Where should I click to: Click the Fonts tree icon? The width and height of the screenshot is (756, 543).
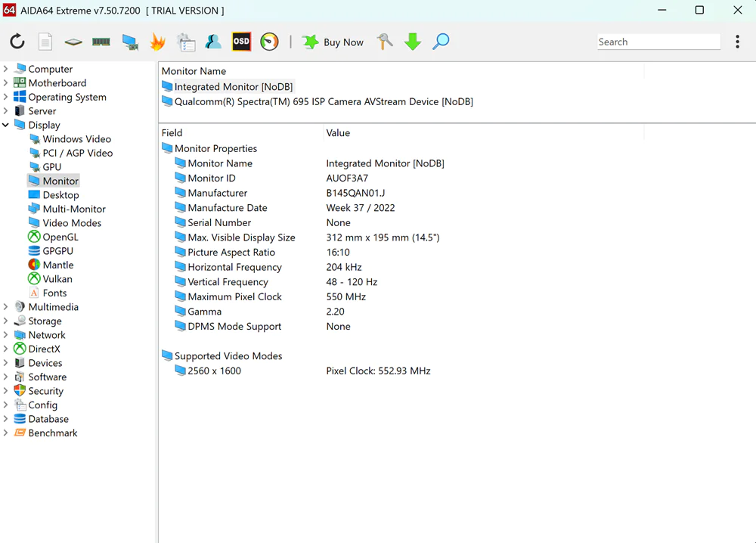coord(34,293)
